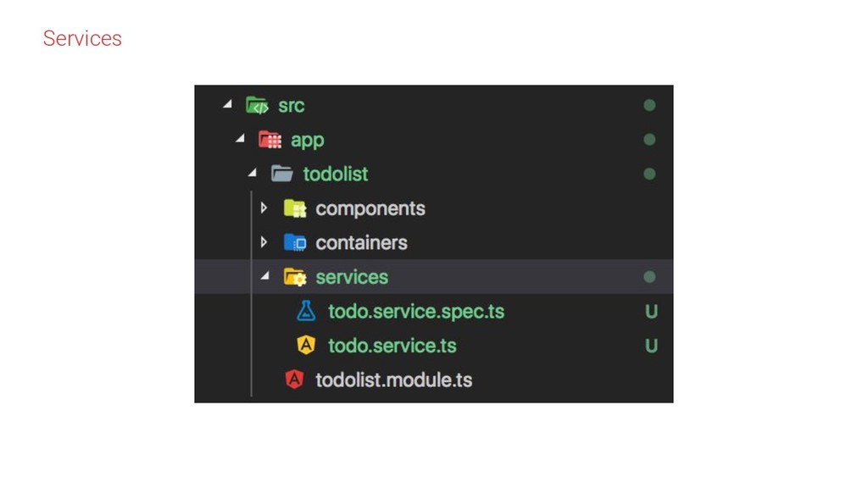Viewport: 868px width, 488px height.
Task: Expand the components folder arrow
Action: (x=264, y=208)
